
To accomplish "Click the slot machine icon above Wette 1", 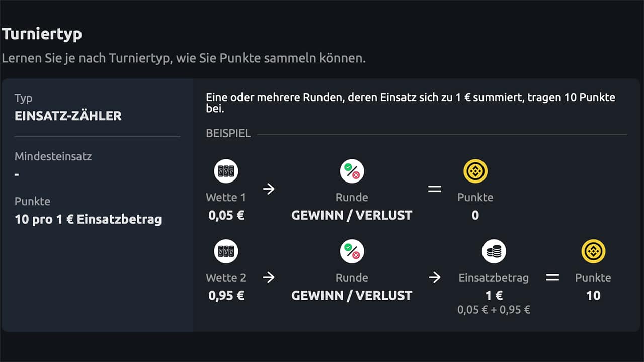I will pos(226,171).
